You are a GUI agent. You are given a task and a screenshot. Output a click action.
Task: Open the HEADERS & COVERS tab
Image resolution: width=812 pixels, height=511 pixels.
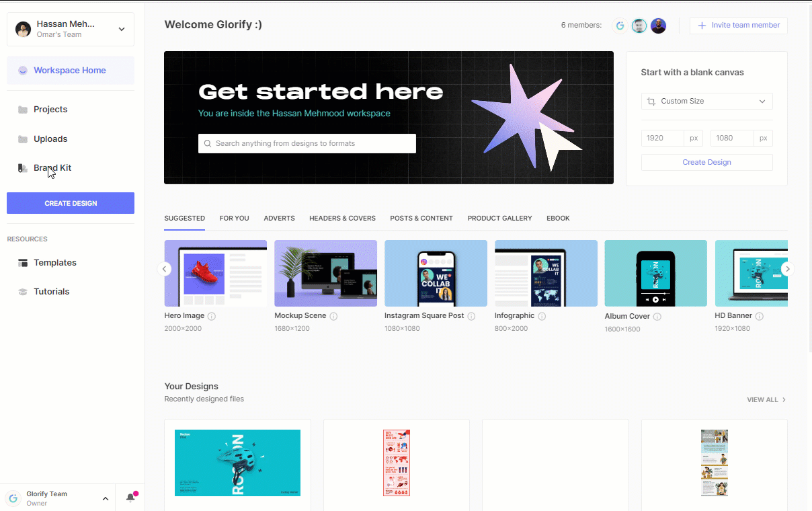(x=342, y=218)
